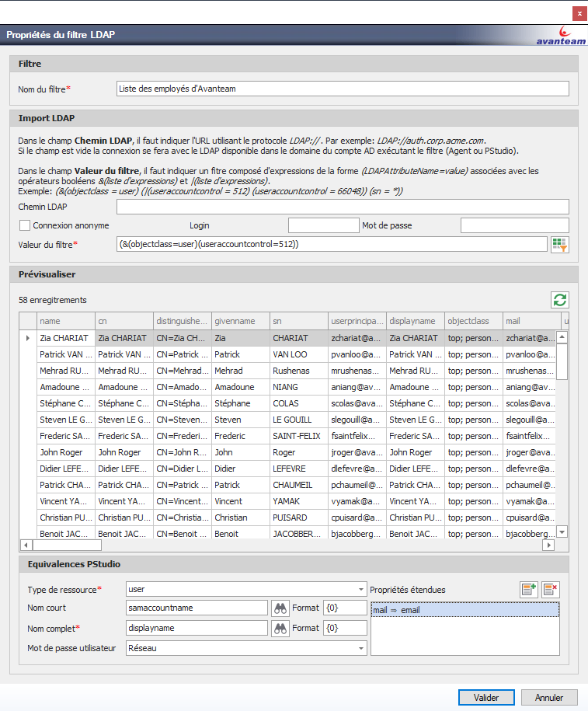Focus the Chemin LDAP input field
588x711 pixels.
[x=343, y=207]
